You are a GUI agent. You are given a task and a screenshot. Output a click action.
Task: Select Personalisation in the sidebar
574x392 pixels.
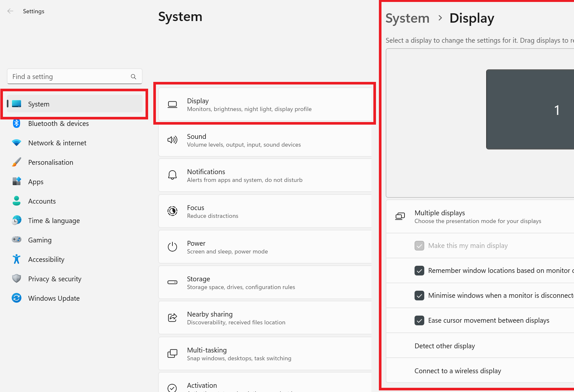51,162
